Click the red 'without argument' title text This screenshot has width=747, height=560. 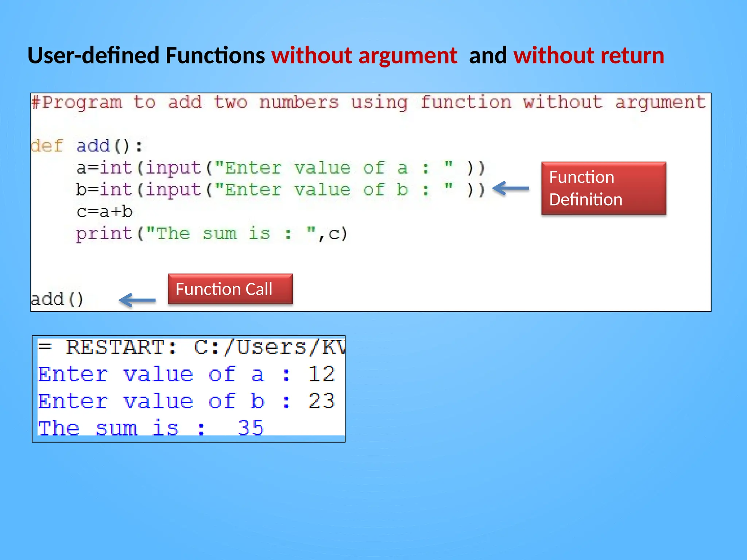[364, 56]
